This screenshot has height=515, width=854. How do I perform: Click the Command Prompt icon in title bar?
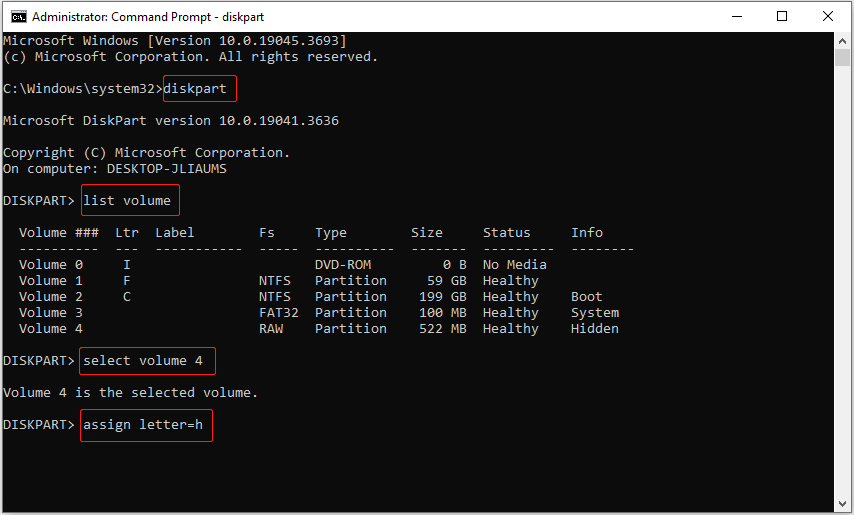[19, 16]
